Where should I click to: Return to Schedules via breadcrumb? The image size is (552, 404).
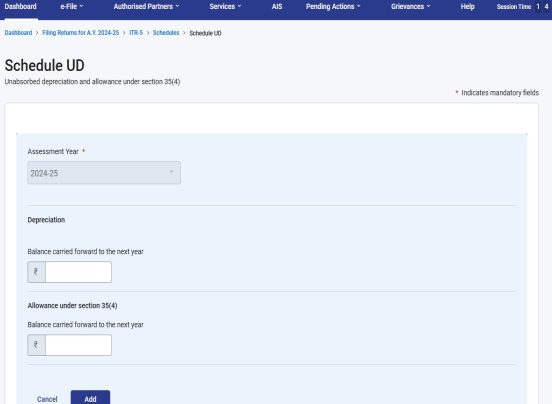[166, 33]
